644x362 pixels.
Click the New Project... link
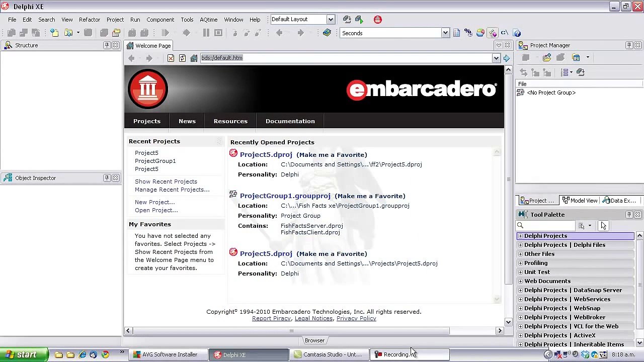(x=155, y=202)
